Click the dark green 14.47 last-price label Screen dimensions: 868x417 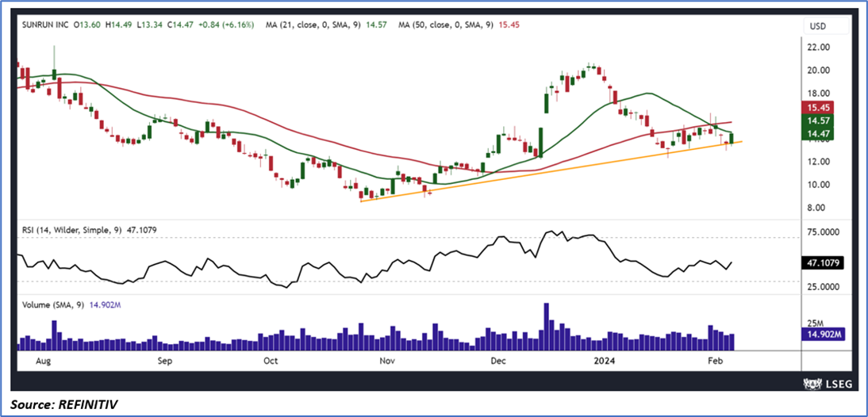817,134
